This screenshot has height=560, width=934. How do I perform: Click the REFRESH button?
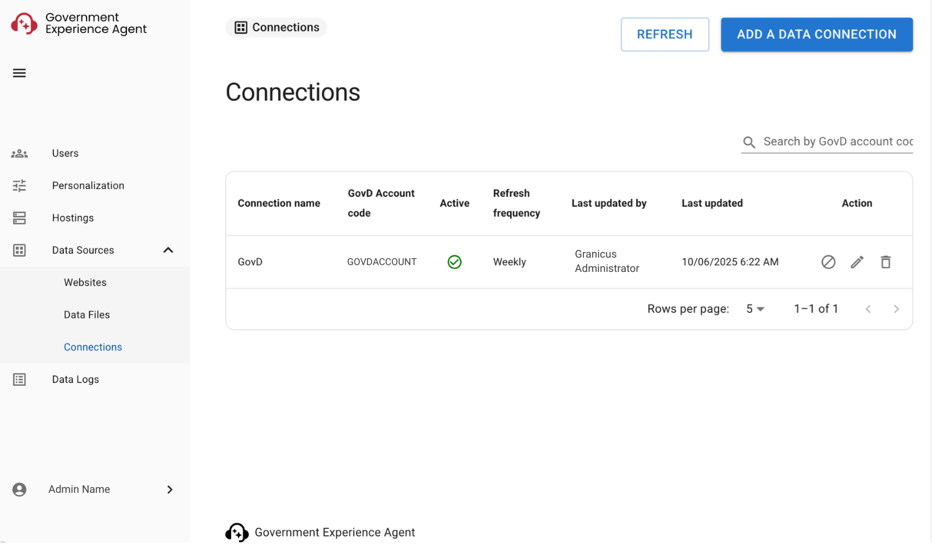tap(664, 34)
